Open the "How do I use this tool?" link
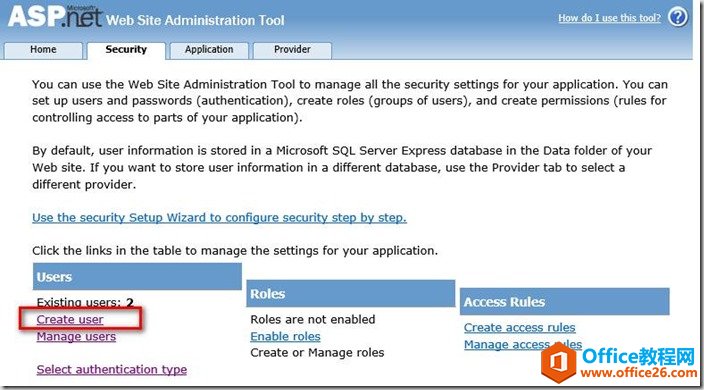This screenshot has height=390, width=704. coord(609,18)
